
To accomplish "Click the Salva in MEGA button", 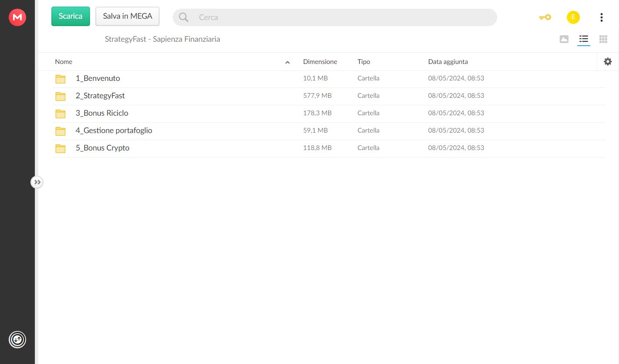I will 127,16.
